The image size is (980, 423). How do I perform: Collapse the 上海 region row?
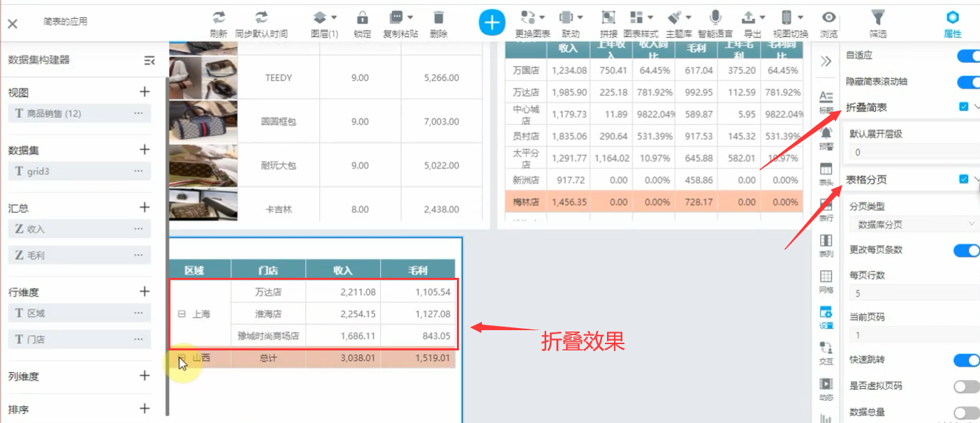tap(182, 314)
